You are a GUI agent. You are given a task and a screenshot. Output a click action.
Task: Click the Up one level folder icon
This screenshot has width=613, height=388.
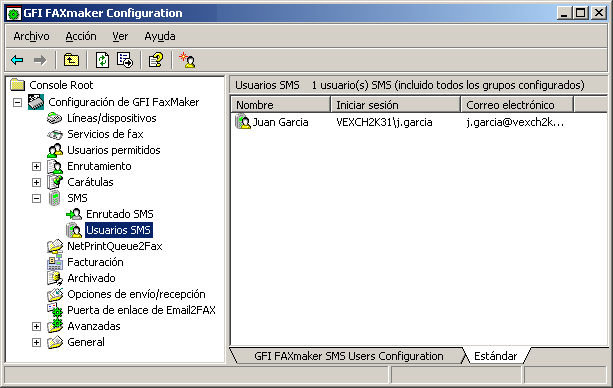click(71, 60)
